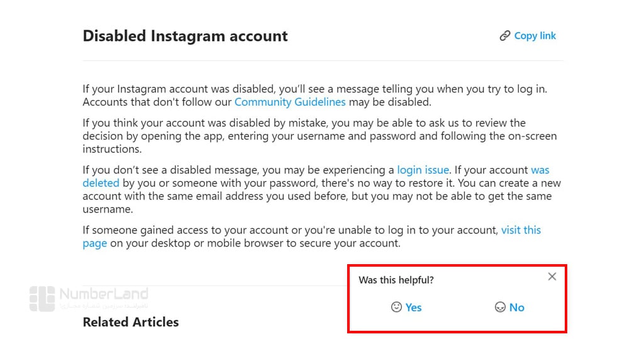Answer No to 'Was this helpful?'
The image size is (644, 339).
tap(517, 308)
